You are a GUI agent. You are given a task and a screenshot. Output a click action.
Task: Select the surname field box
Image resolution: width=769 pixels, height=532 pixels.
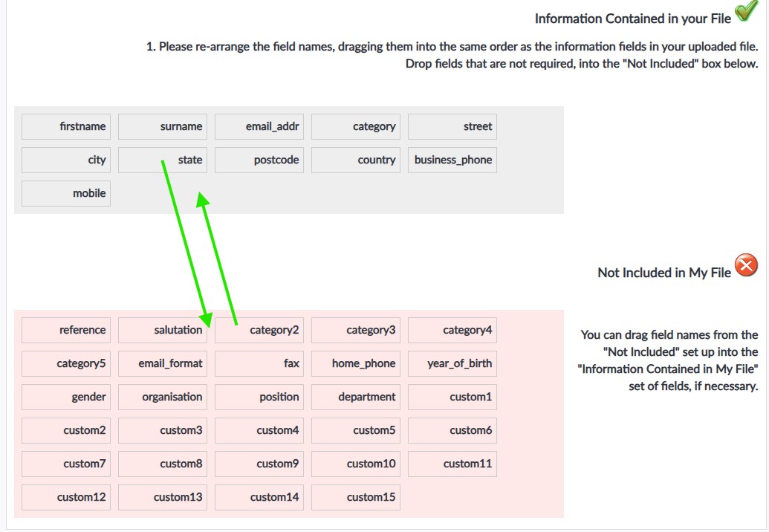163,126
